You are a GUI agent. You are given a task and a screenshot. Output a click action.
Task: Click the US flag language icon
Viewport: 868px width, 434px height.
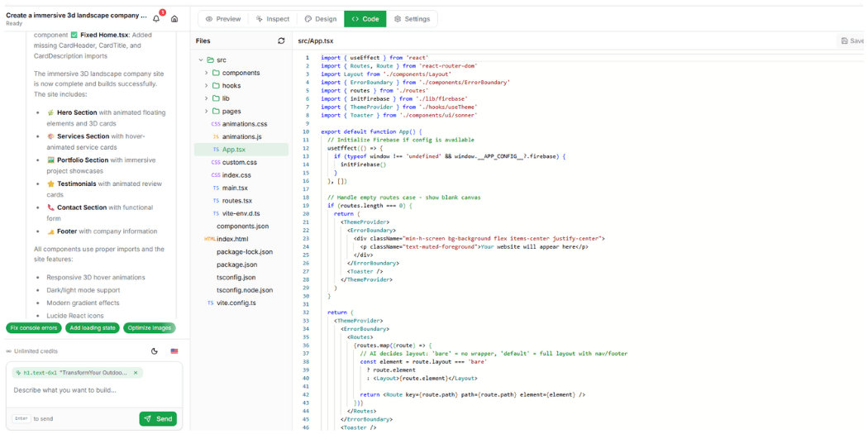pyautogui.click(x=174, y=351)
